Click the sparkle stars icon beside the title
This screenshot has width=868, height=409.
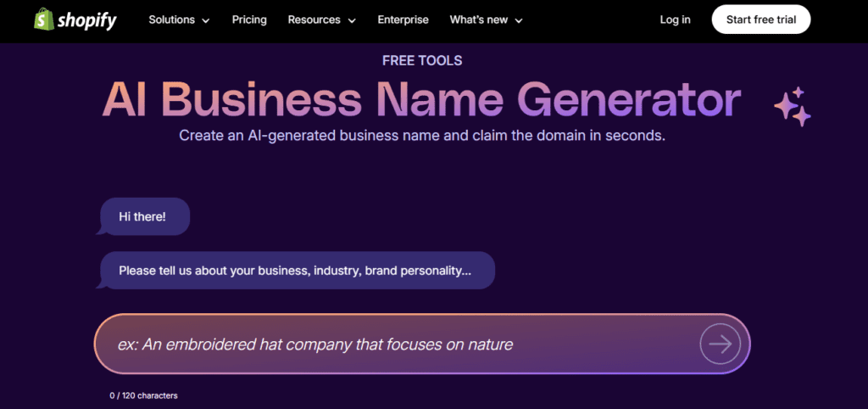(793, 106)
